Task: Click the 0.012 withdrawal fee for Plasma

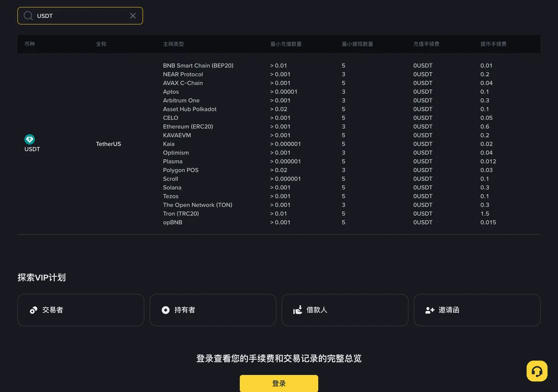Action: point(488,162)
